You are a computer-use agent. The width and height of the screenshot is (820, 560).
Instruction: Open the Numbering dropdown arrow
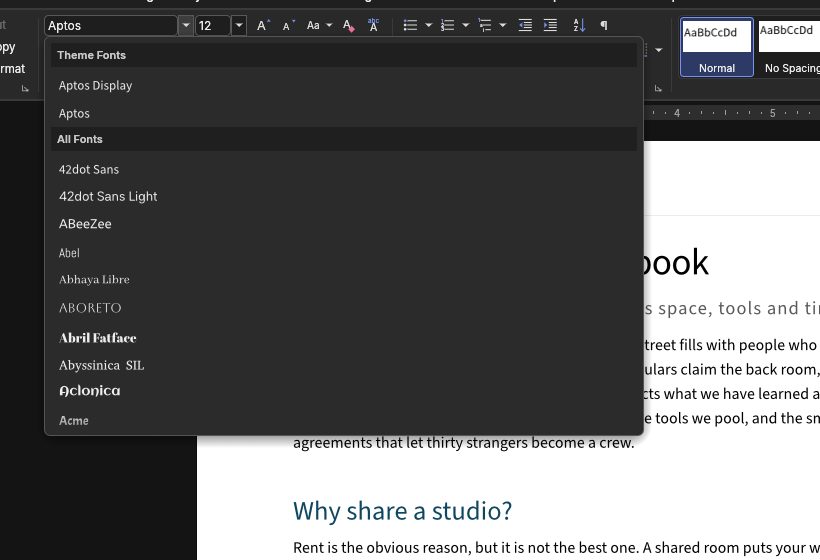[465, 25]
